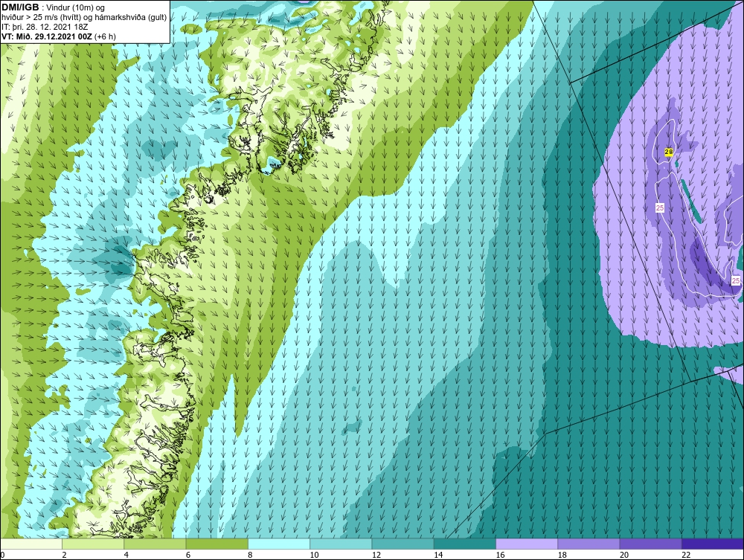Click the yellow 28 maximum gust label
Image resolution: width=744 pixels, height=560 pixels.
click(x=669, y=152)
